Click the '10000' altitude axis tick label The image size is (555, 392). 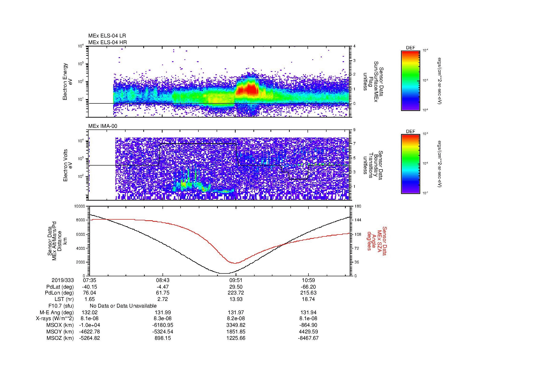point(79,206)
